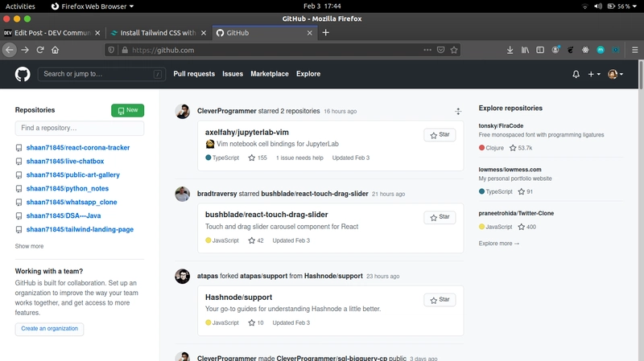This screenshot has height=361, width=644.
Task: Open the Activities overview
Action: point(20,6)
